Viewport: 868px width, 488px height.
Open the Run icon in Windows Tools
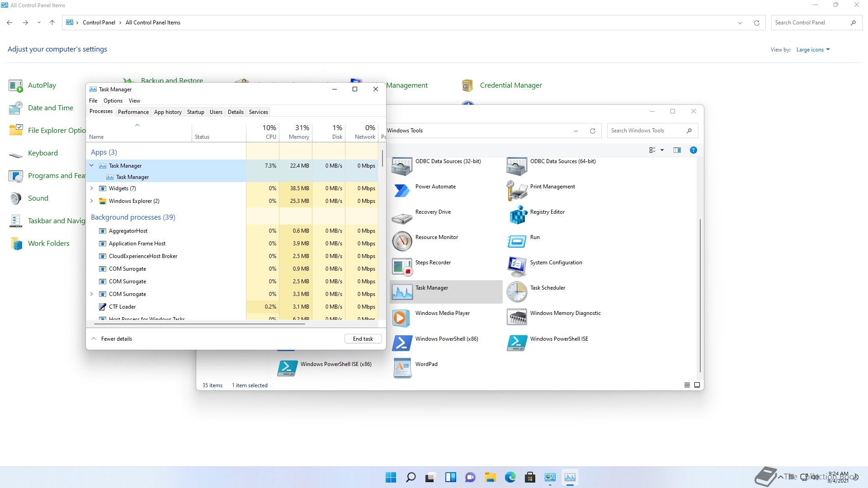[x=517, y=241]
